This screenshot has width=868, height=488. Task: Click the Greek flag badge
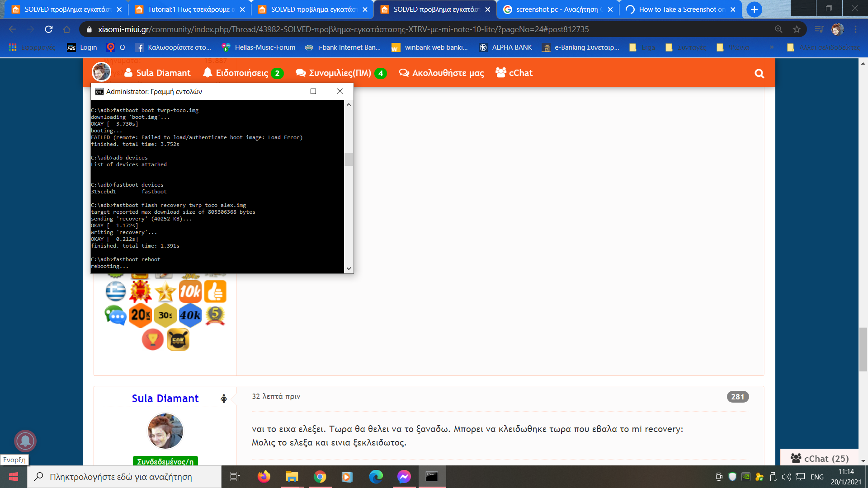116,292
